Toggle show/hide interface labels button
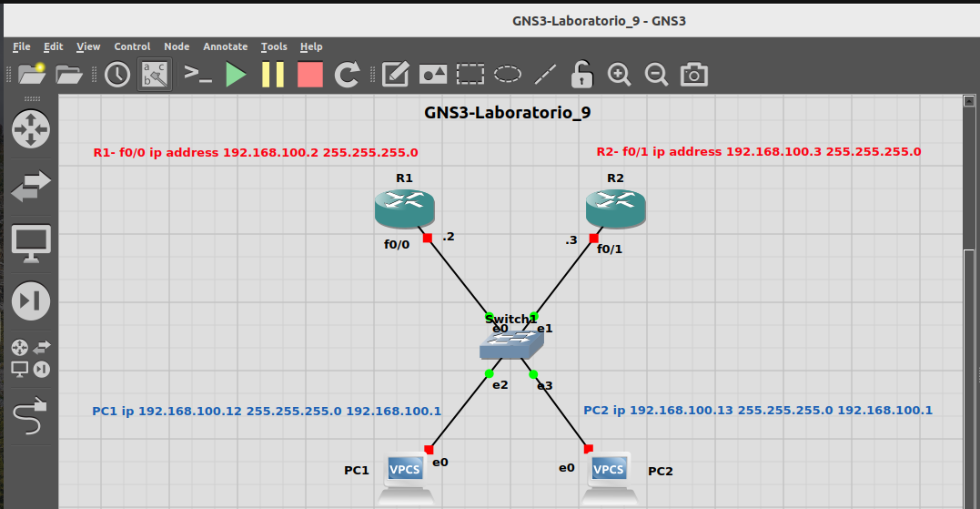The width and height of the screenshot is (980, 509). pos(155,75)
